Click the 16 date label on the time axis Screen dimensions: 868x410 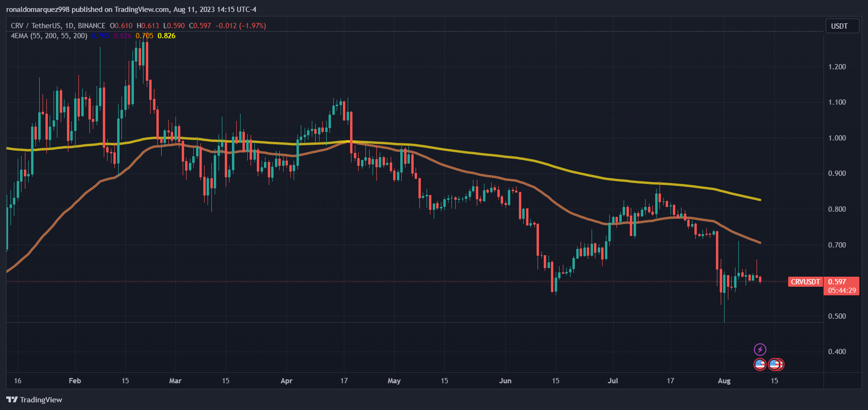click(18, 381)
